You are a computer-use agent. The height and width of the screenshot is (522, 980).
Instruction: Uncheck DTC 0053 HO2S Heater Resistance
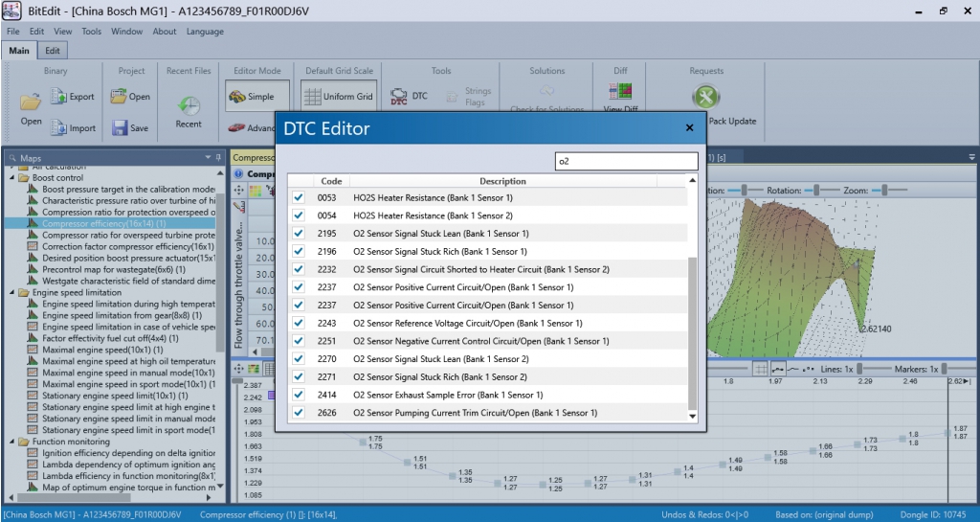[299, 197]
